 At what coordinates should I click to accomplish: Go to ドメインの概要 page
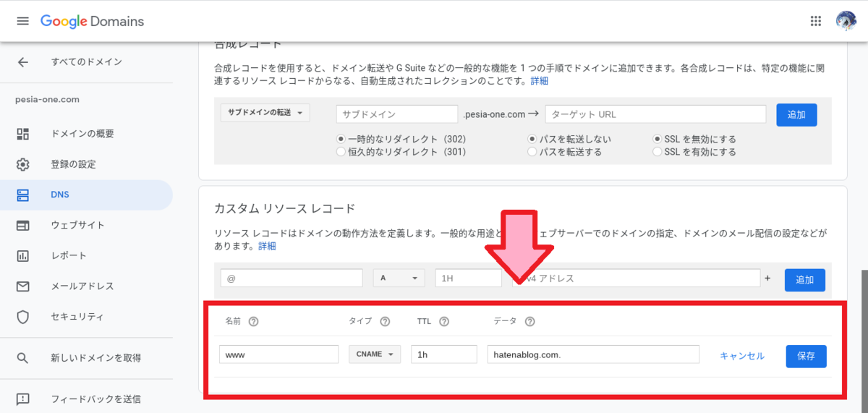[82, 134]
